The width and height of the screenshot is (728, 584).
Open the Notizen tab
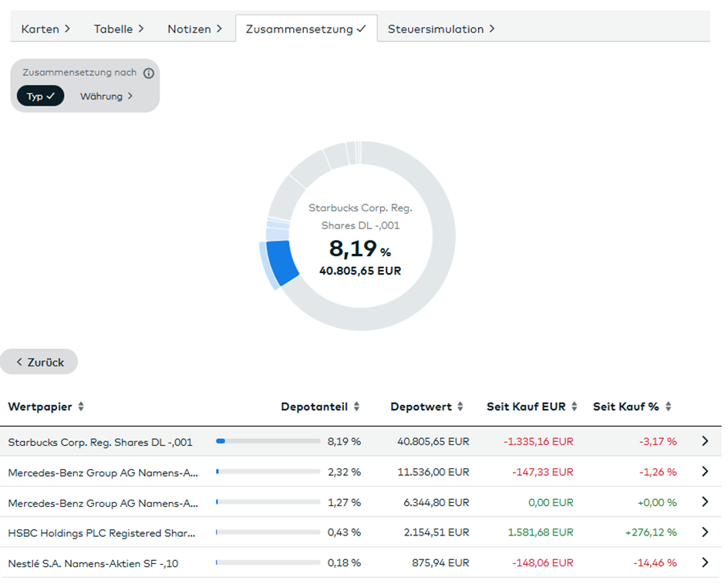194,29
